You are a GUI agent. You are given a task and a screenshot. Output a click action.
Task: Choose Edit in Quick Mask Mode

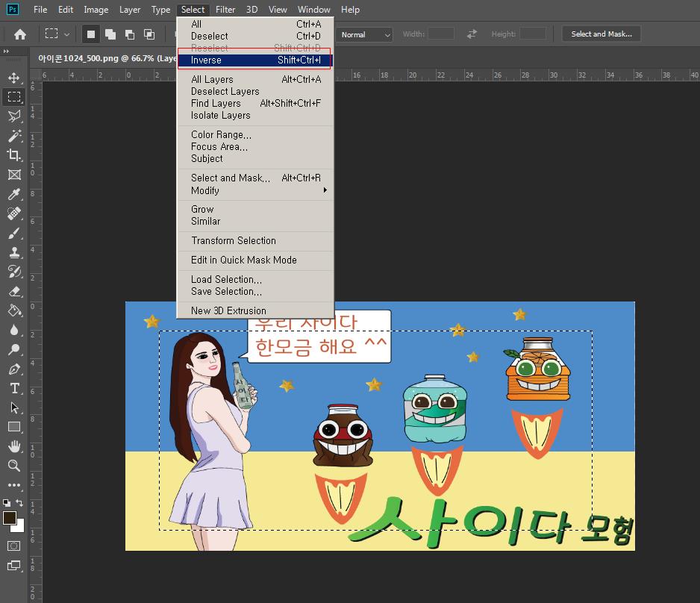click(255, 260)
